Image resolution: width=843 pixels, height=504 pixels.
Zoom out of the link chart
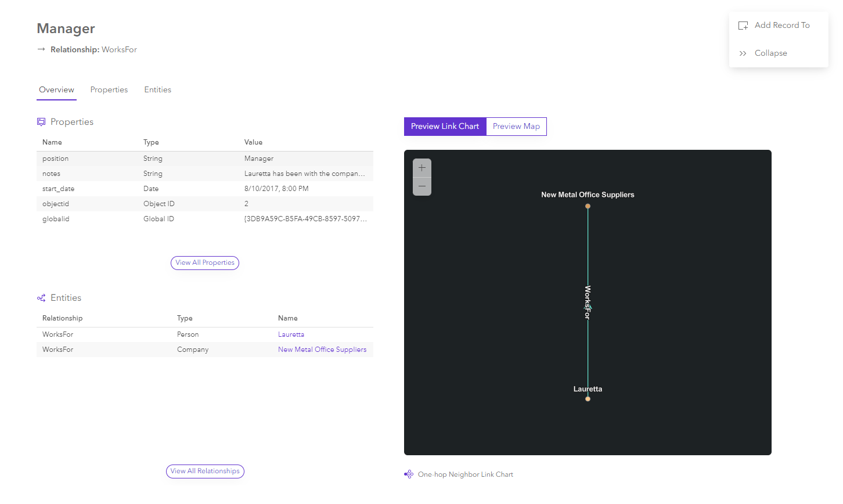[x=421, y=186]
